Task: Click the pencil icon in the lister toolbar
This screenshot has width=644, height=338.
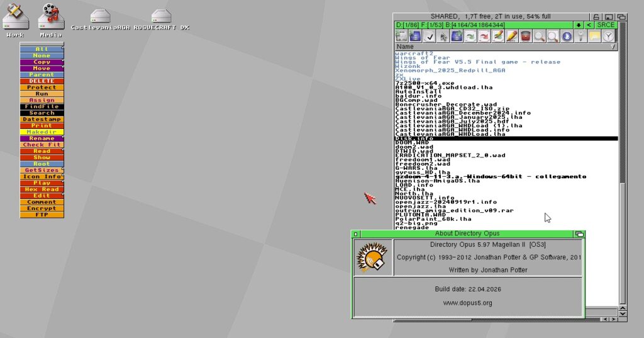Action: [512, 37]
